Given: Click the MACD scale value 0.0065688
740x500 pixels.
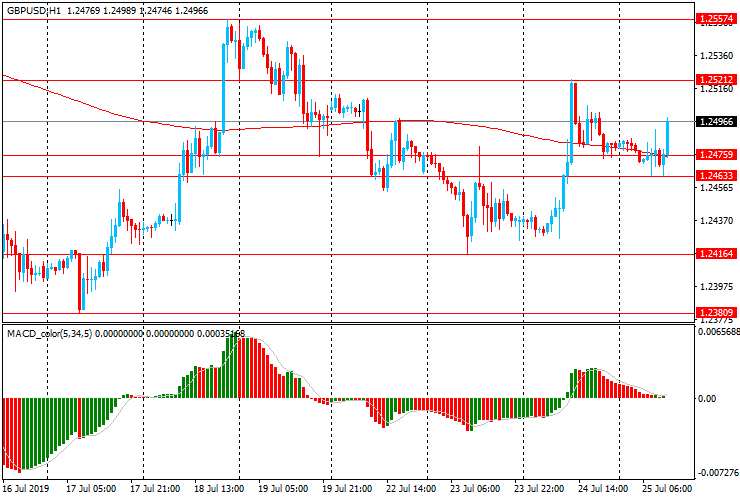Looking at the screenshot, I should 718,331.
